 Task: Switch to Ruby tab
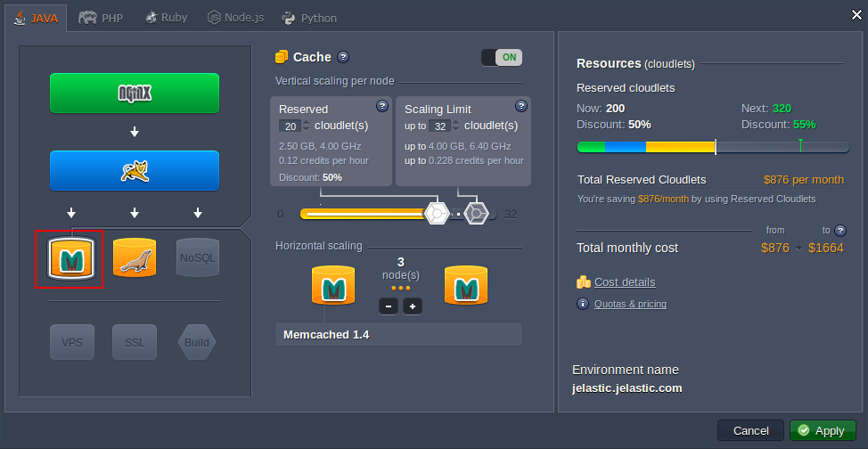pyautogui.click(x=166, y=18)
